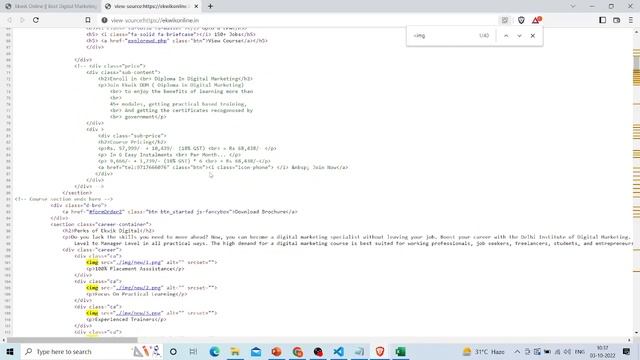Image resolution: width=640 pixels, height=360 pixels.
Task: Click the 'Course Pricing' heading line
Action: (x=132, y=142)
